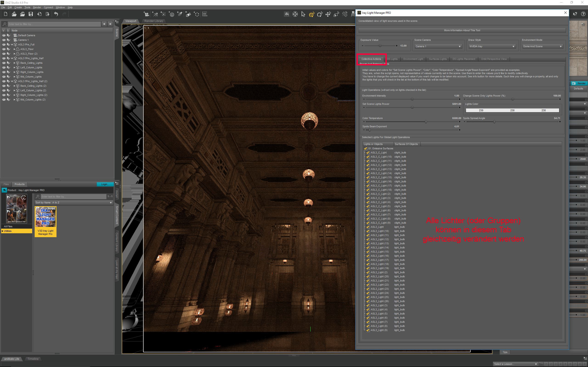The image size is (588, 367).
Task: Hide the Camera 1 node via eye icon
Action: [x=4, y=40]
